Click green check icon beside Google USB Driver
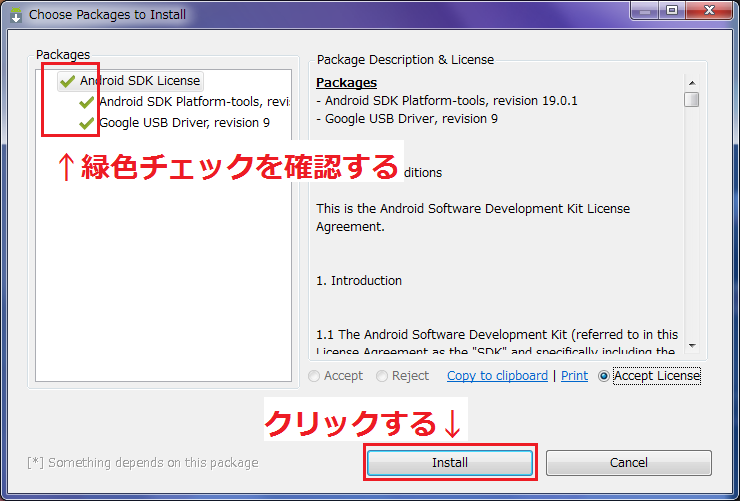740x501 pixels. pos(87,123)
